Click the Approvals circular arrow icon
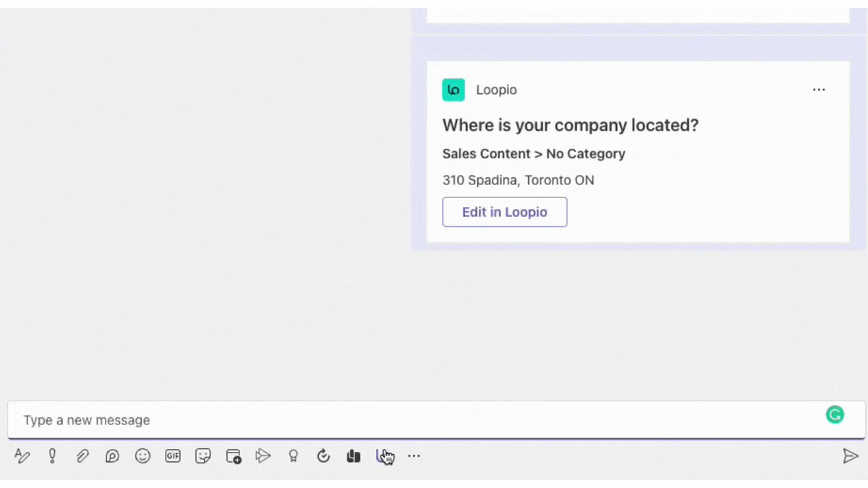This screenshot has width=868, height=488. pos(323,456)
